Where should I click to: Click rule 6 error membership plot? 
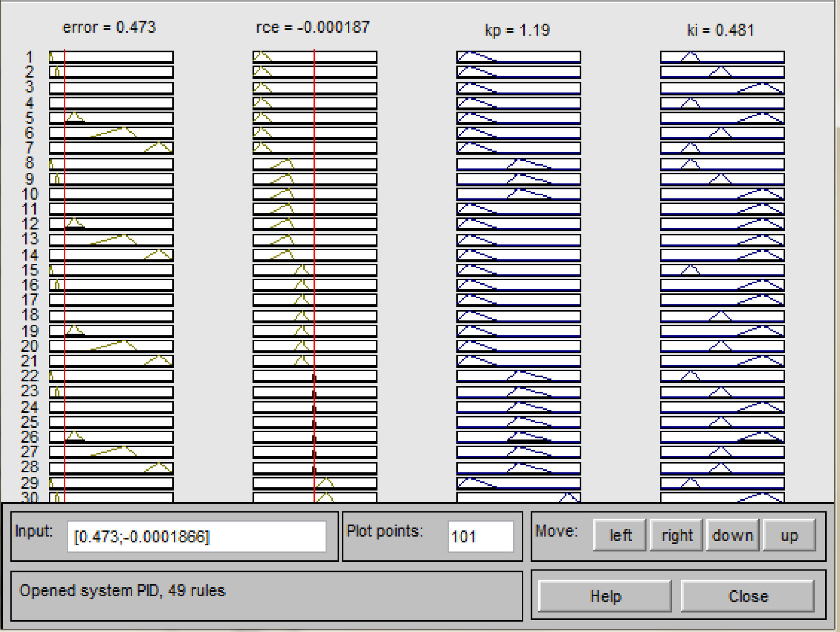pos(111,133)
